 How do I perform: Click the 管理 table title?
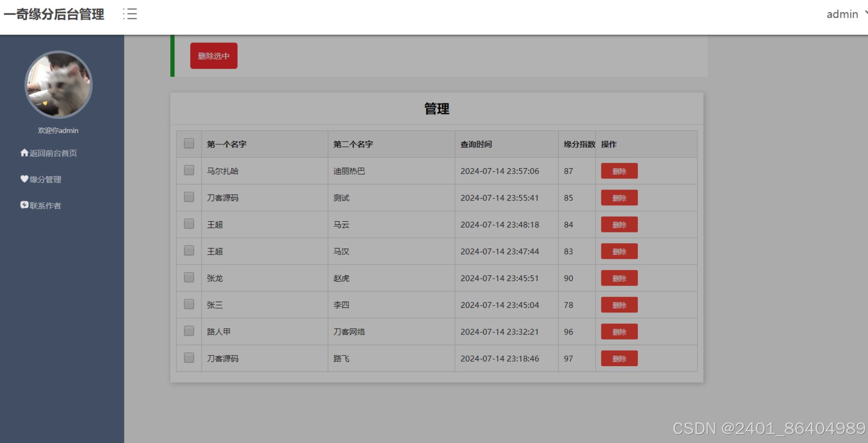click(x=436, y=108)
